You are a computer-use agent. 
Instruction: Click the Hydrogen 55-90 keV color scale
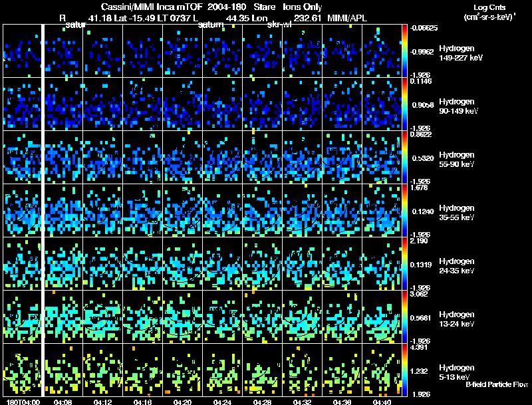[404, 157]
